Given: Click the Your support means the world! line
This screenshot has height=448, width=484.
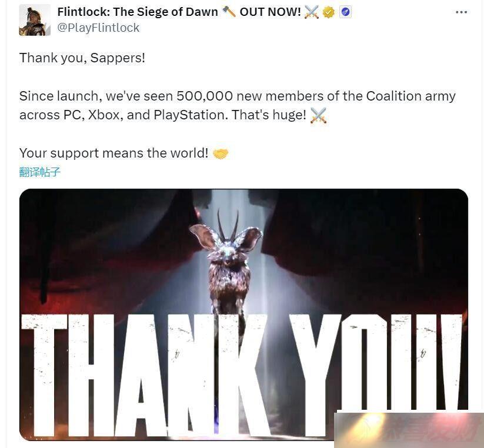Looking at the screenshot, I should (x=114, y=153).
